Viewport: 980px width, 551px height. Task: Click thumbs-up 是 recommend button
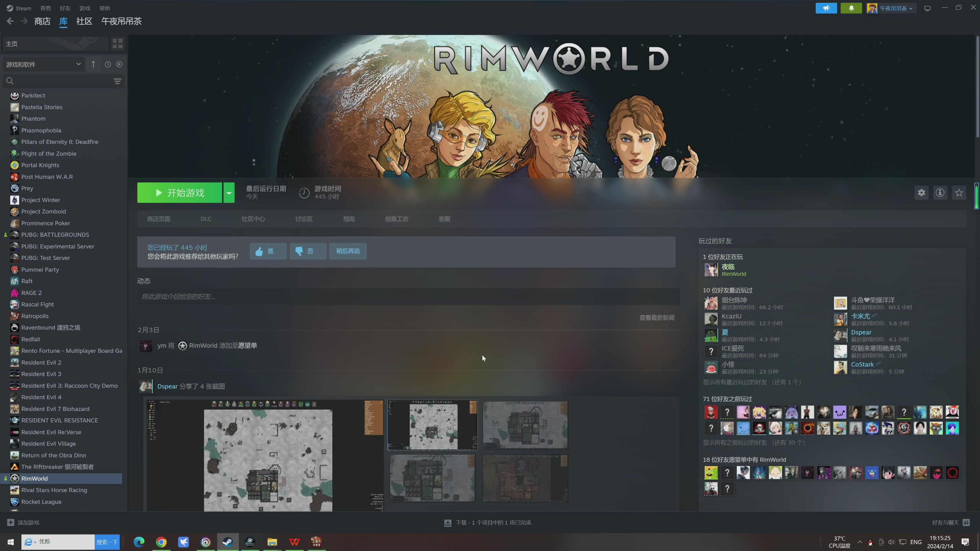pos(268,251)
